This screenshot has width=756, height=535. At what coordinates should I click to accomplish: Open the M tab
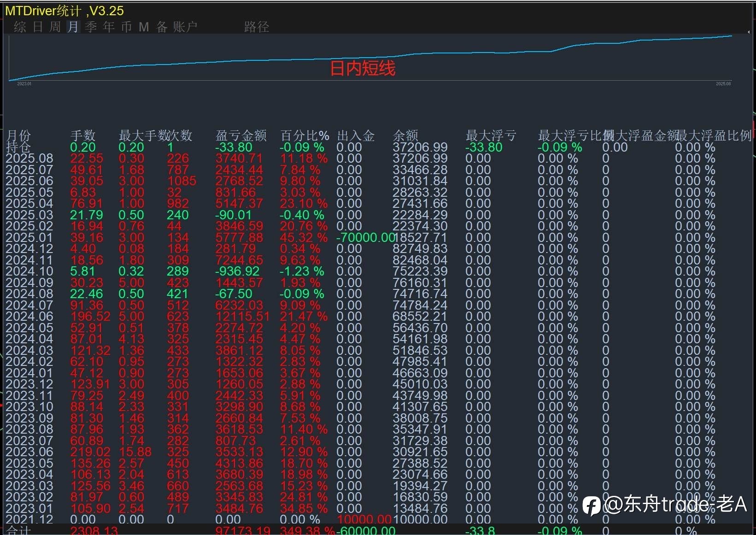[144, 27]
